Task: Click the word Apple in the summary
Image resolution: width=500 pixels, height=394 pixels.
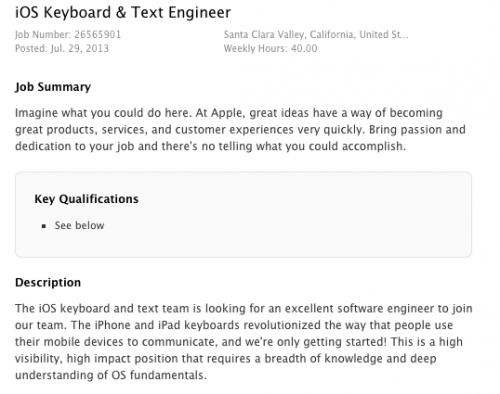Action: (228, 113)
